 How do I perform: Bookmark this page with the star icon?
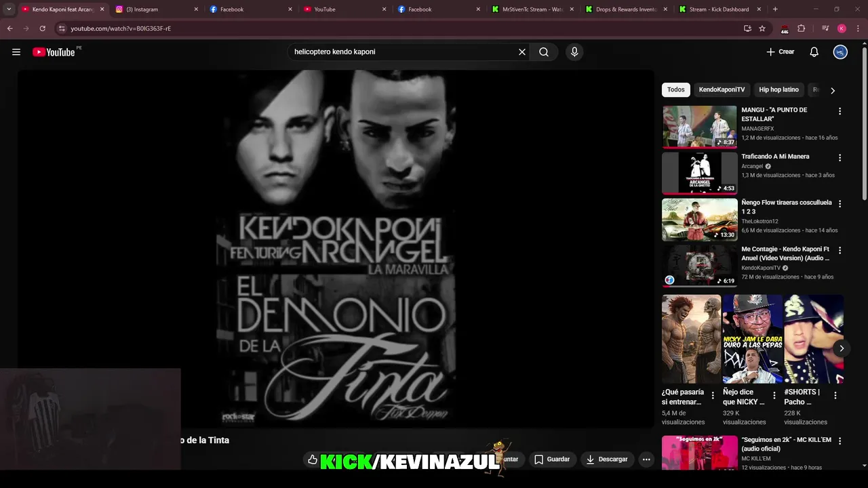[762, 28]
